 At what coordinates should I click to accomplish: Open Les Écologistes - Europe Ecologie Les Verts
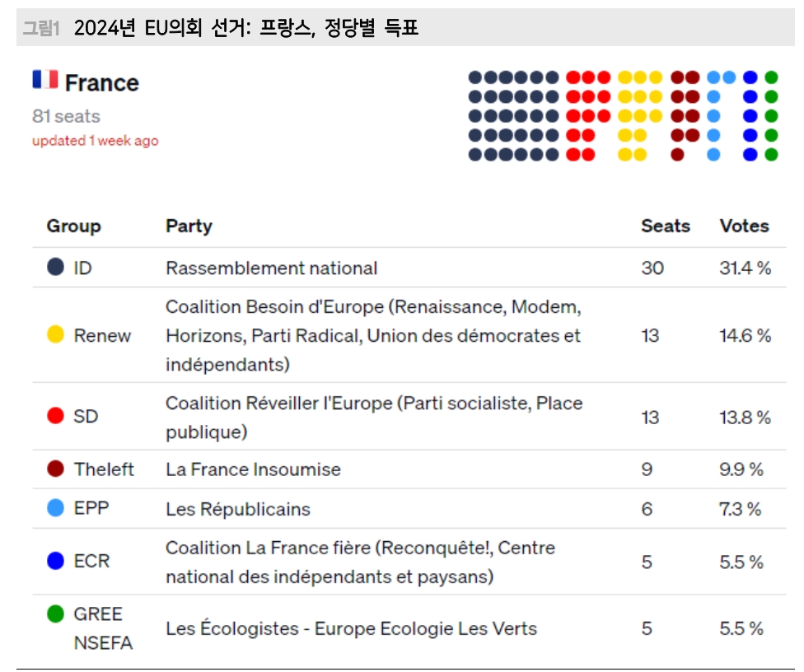(351, 628)
